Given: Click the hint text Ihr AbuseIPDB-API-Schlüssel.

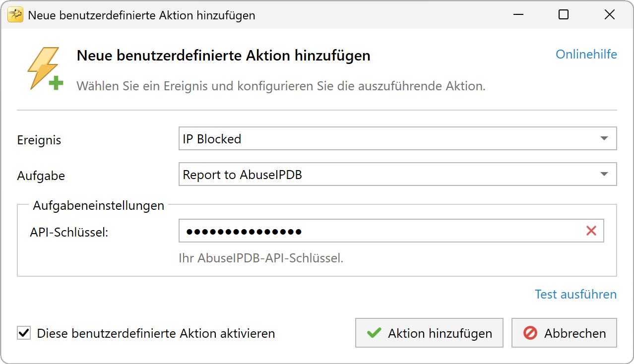Looking at the screenshot, I should (x=261, y=258).
